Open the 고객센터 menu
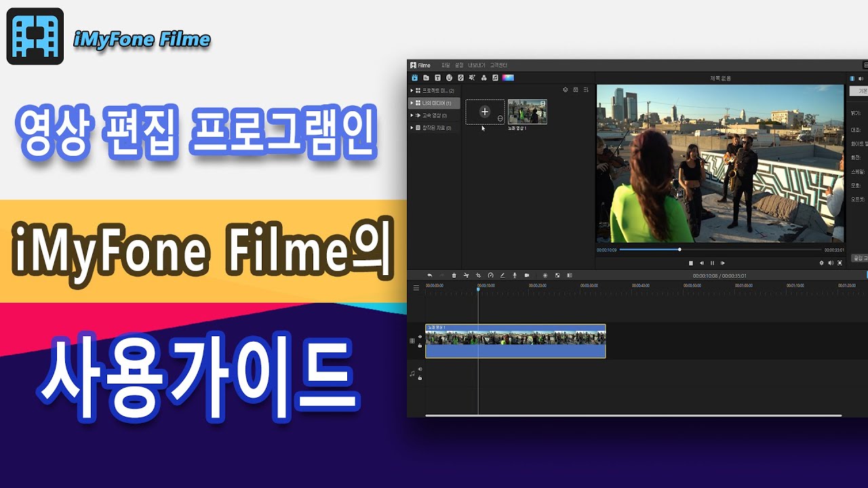Screen dimensions: 868x488 498,65
